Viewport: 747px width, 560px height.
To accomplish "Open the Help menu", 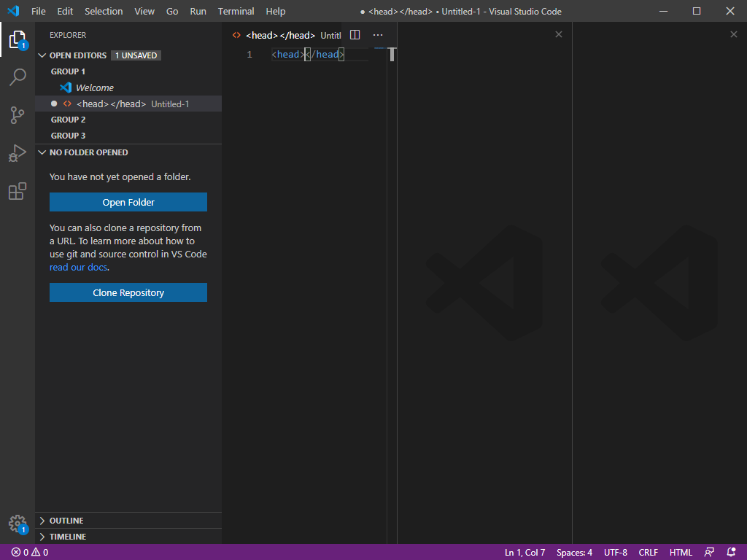I will [x=275, y=11].
